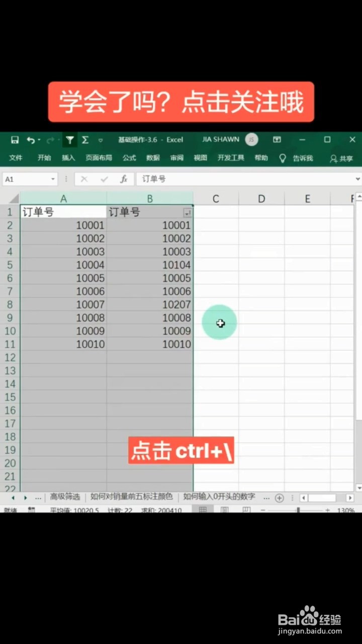Open ribbon display options icon
362x644 pixels.
[x=277, y=139]
